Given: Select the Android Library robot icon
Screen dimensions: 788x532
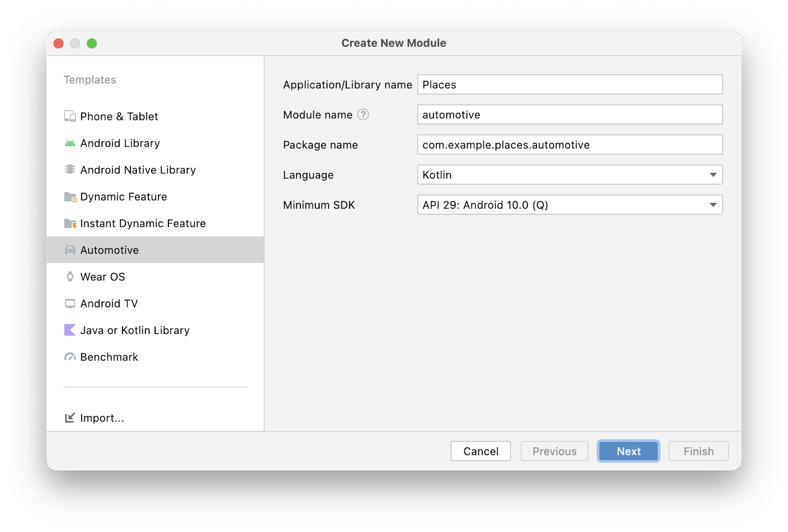Looking at the screenshot, I should point(70,143).
